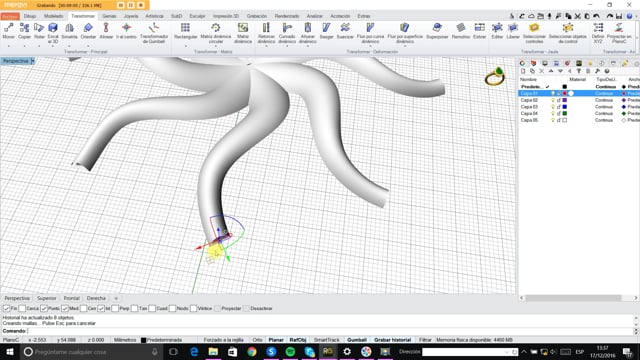Click the undo arrow in top-right toolbar

point(596,16)
